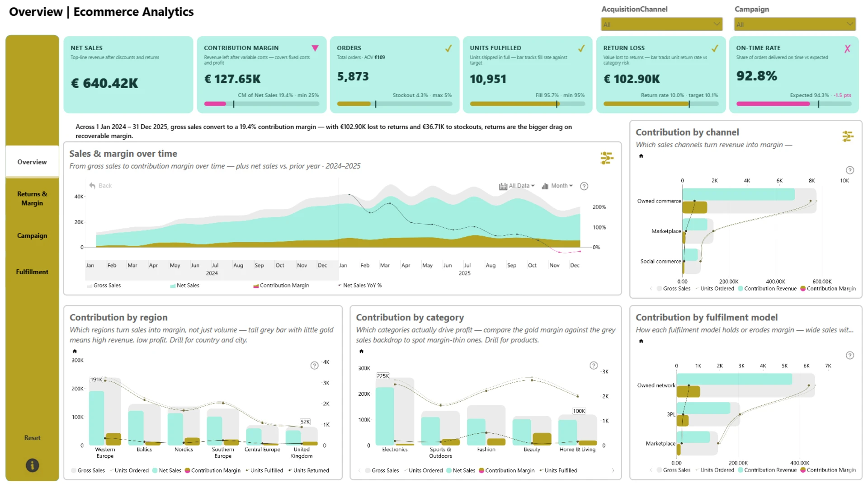Click the Units Fulfilled checkmark indicator
The image size is (868, 488).
(x=581, y=48)
